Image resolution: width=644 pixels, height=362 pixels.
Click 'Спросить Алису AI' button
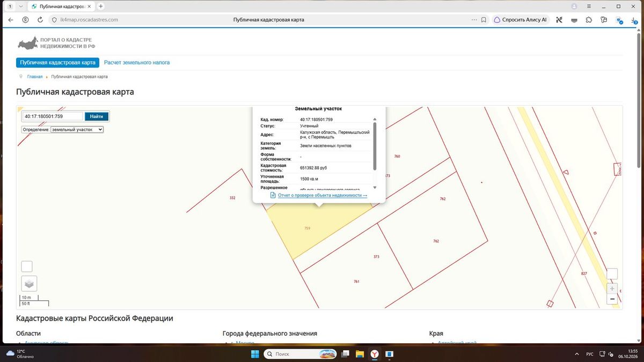point(520,20)
